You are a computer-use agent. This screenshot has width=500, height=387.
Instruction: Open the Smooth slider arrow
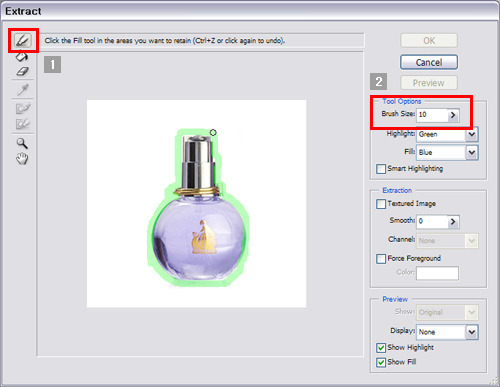pos(453,222)
